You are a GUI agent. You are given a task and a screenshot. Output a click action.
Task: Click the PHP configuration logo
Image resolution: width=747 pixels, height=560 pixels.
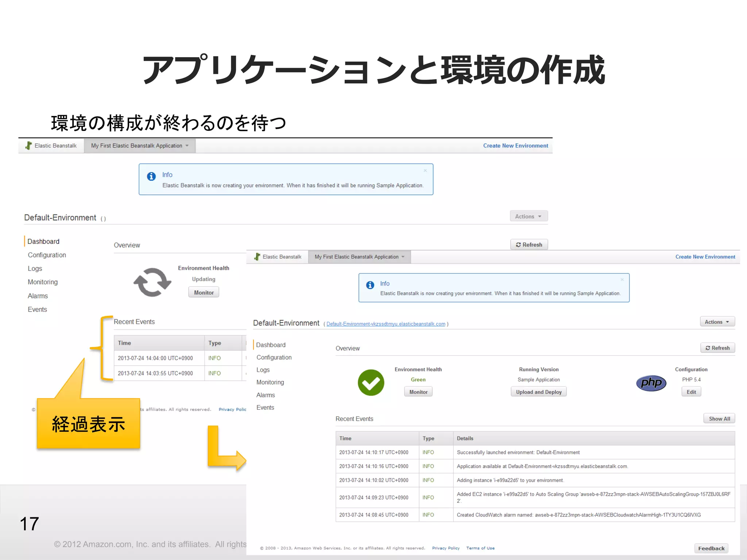[651, 383]
